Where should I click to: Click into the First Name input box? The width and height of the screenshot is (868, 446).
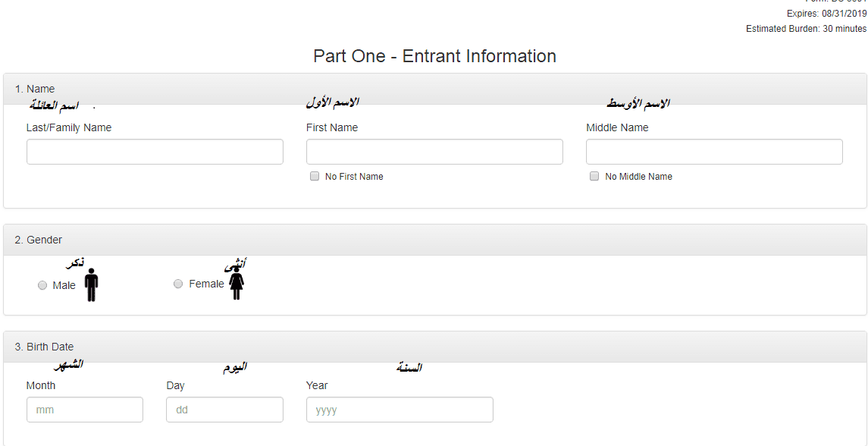[x=434, y=152]
